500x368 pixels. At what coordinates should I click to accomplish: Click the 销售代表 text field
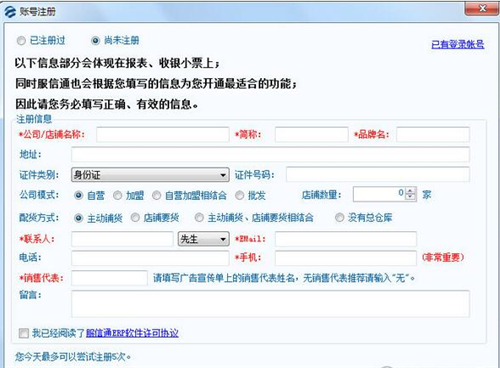[x=109, y=278]
